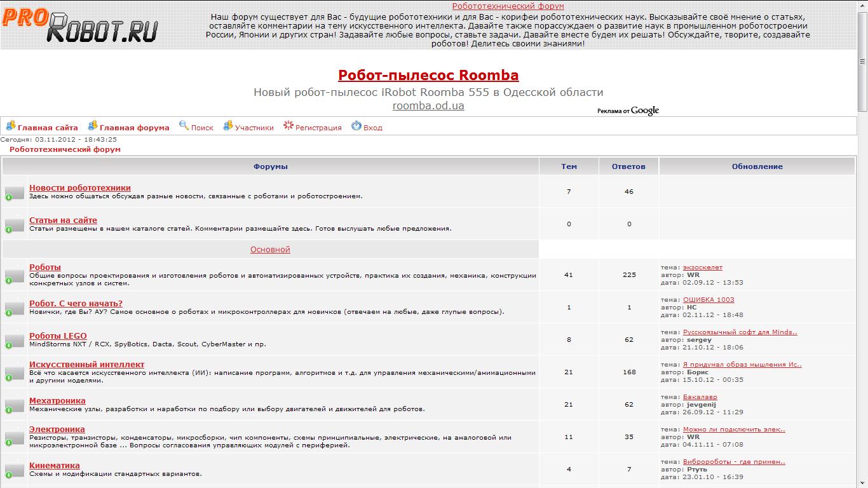Open the Роботы forum
This screenshot has height=488, width=868.
pyautogui.click(x=45, y=267)
